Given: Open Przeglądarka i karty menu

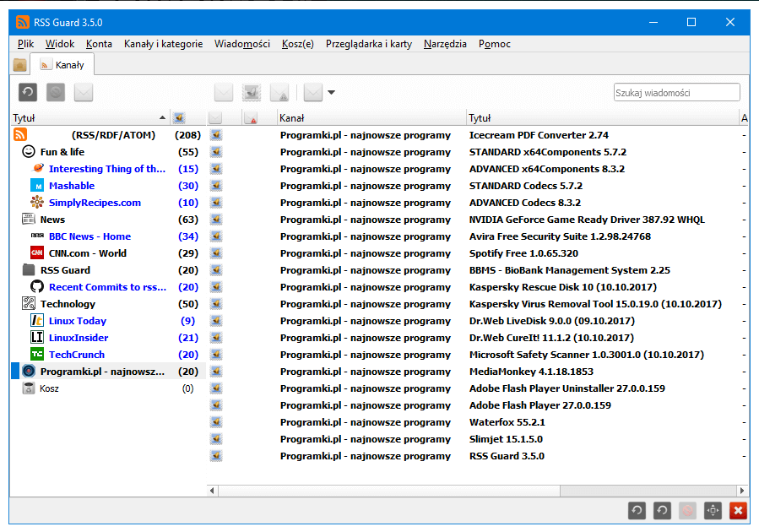Looking at the screenshot, I should tap(369, 44).
